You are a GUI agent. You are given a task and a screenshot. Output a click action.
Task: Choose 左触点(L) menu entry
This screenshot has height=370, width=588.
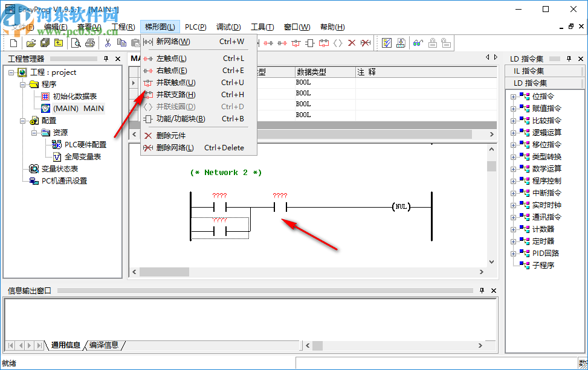(199, 59)
